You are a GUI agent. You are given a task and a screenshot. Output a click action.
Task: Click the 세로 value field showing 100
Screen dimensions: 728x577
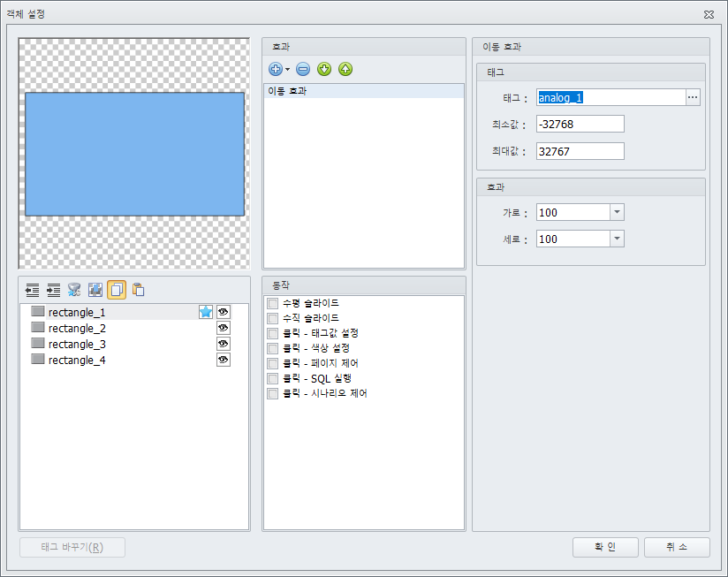[573, 239]
